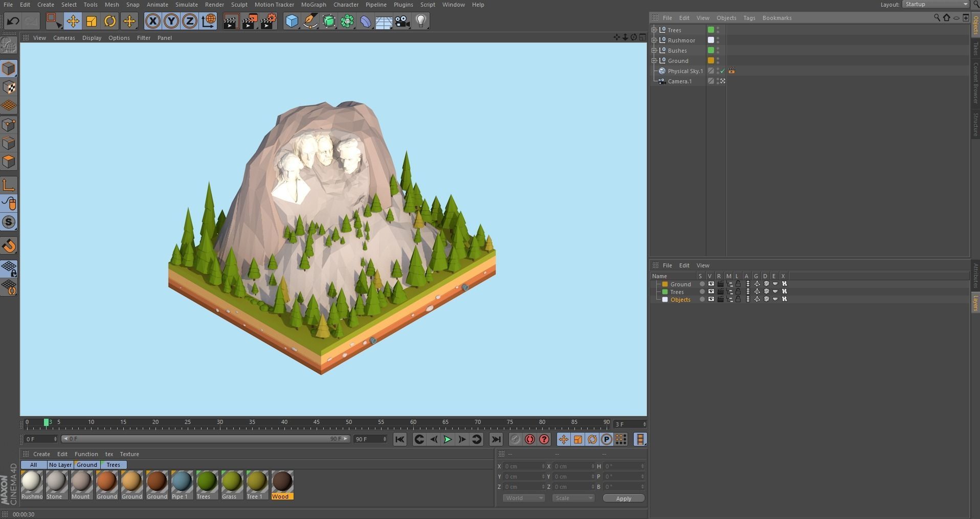
Task: Click the Objects layer name
Action: [680, 300]
